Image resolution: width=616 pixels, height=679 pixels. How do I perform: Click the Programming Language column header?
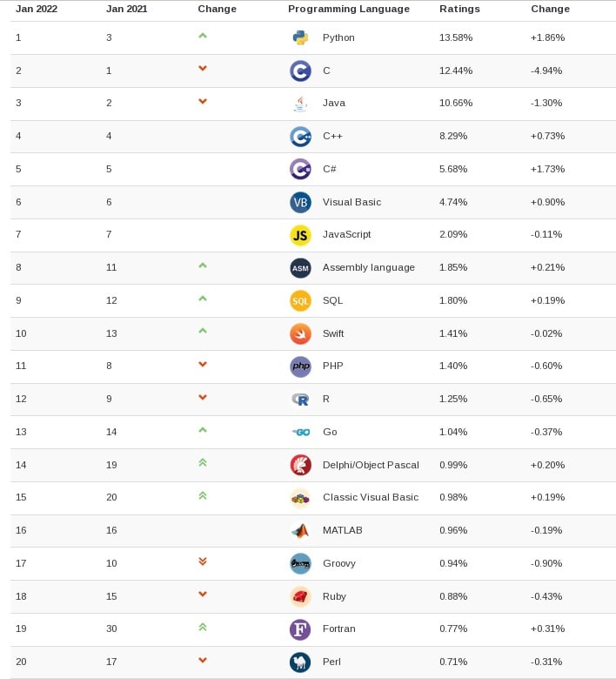[348, 9]
